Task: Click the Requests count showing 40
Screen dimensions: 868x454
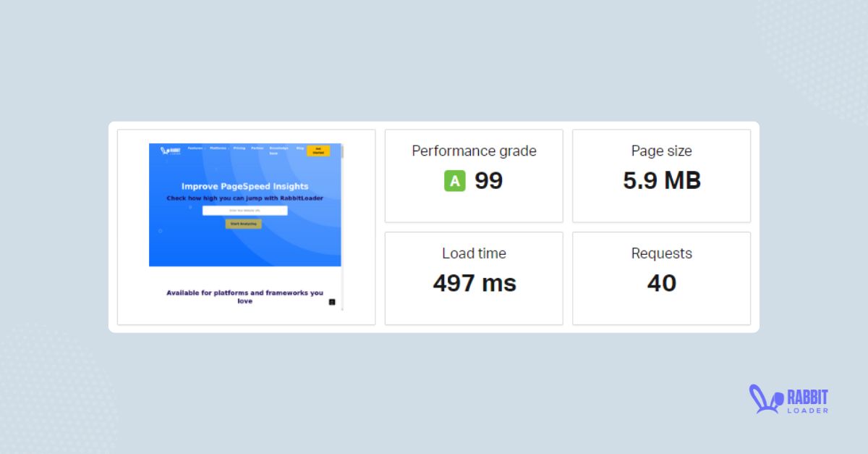Action: (x=660, y=284)
